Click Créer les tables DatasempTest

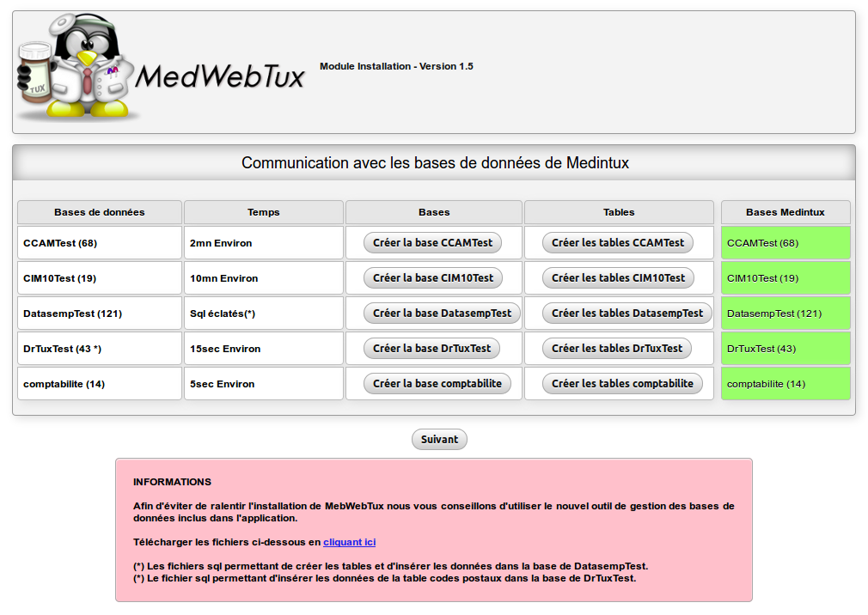point(627,314)
